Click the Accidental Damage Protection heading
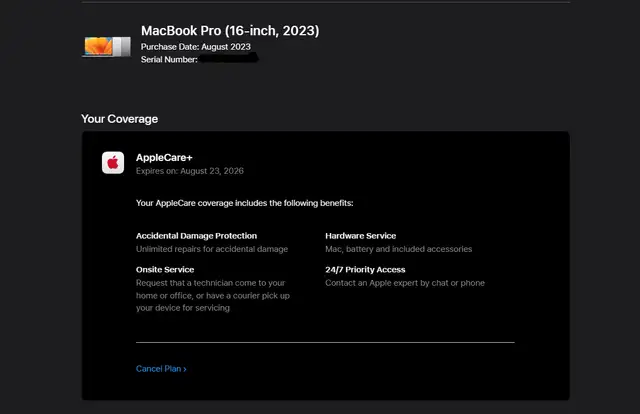 pyautogui.click(x=196, y=236)
